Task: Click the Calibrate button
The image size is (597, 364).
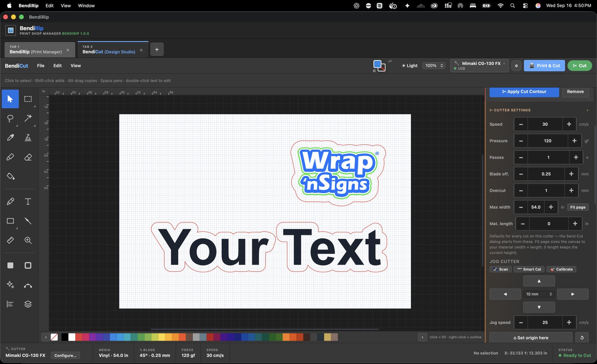Action: [561, 269]
